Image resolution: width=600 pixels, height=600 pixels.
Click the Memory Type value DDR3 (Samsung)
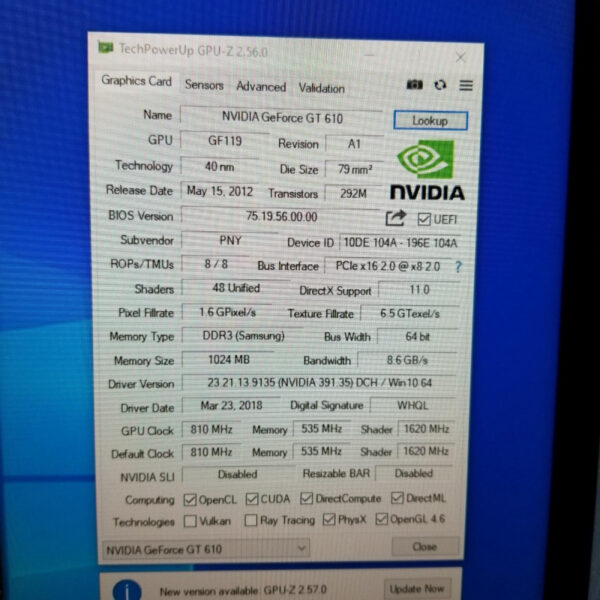tap(243, 336)
